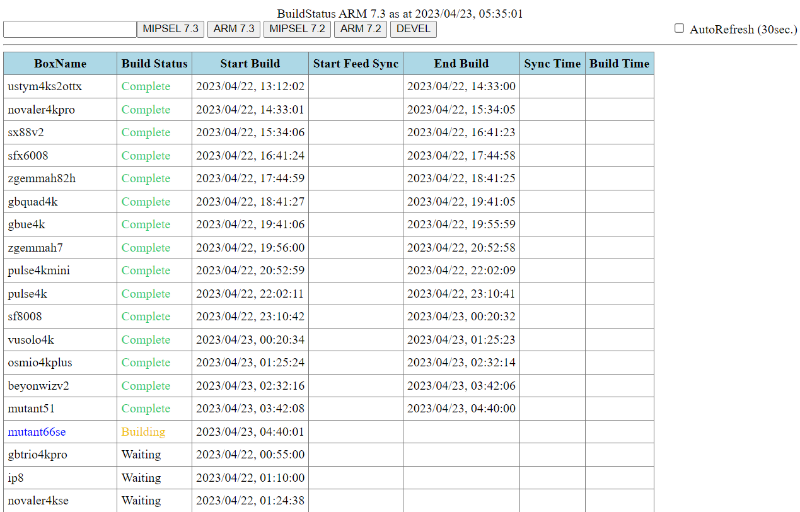Click the Waiting status for ip8
The image size is (800, 512).
coord(141,478)
